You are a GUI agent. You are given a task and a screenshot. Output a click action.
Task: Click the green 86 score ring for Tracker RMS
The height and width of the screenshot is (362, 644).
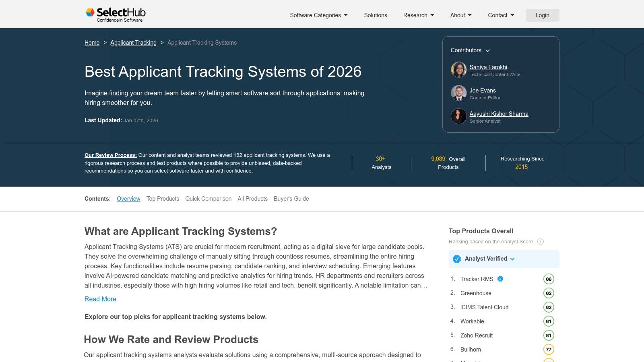(548, 279)
